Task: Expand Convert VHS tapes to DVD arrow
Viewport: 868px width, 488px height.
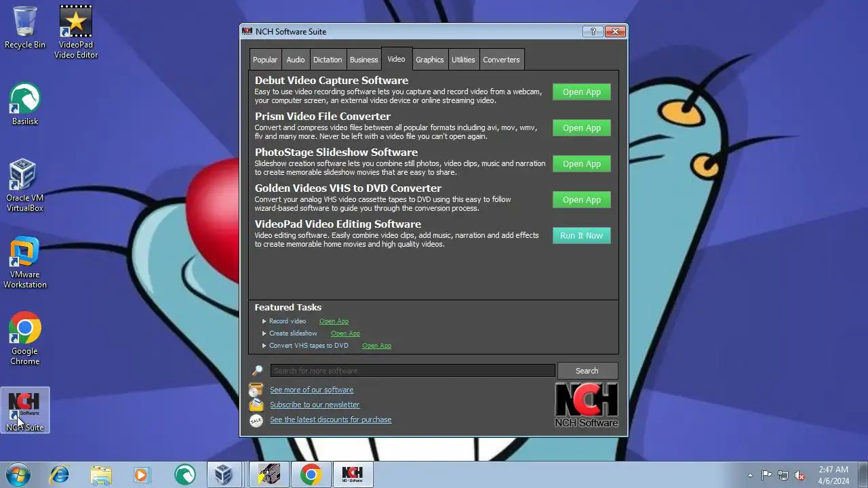Action: pos(264,346)
